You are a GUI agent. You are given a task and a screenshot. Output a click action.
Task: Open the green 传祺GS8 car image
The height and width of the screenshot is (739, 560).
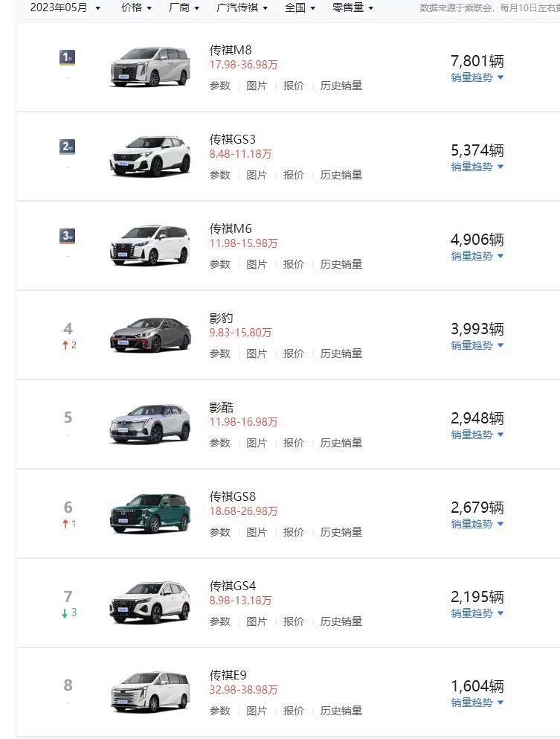[x=149, y=514]
